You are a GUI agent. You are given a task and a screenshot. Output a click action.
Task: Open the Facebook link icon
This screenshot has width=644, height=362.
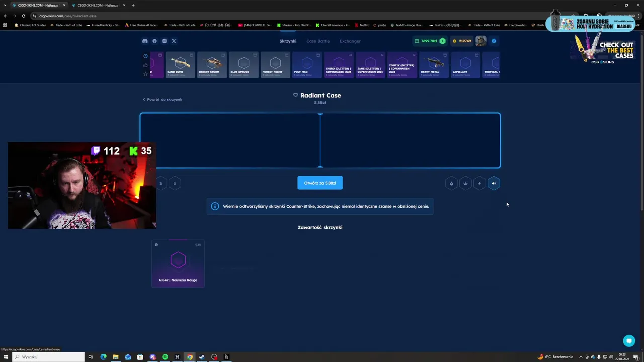tap(154, 41)
